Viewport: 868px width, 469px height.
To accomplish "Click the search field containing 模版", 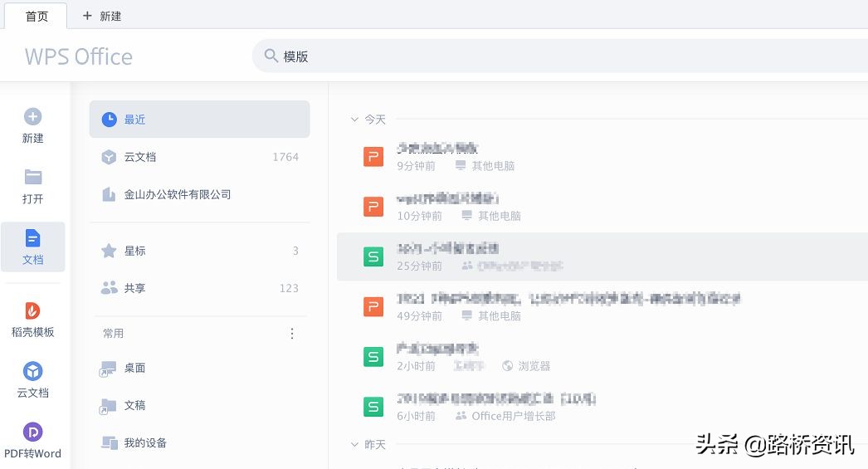I will (x=560, y=56).
